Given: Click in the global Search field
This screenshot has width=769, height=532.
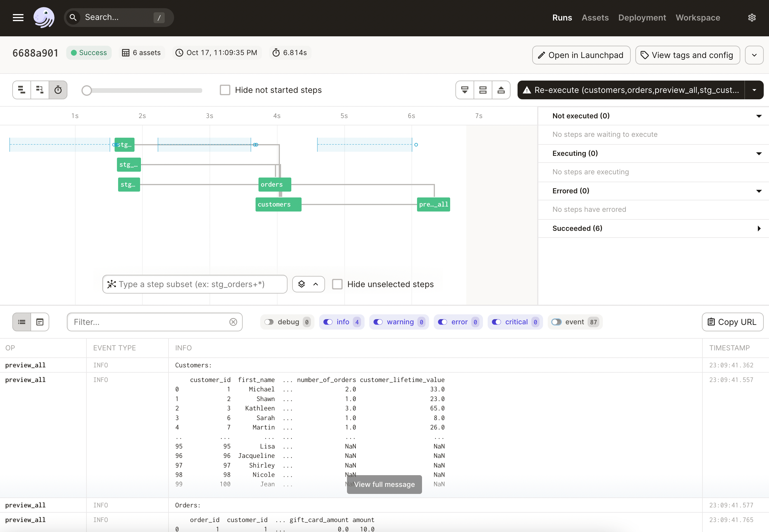Looking at the screenshot, I should (x=118, y=17).
